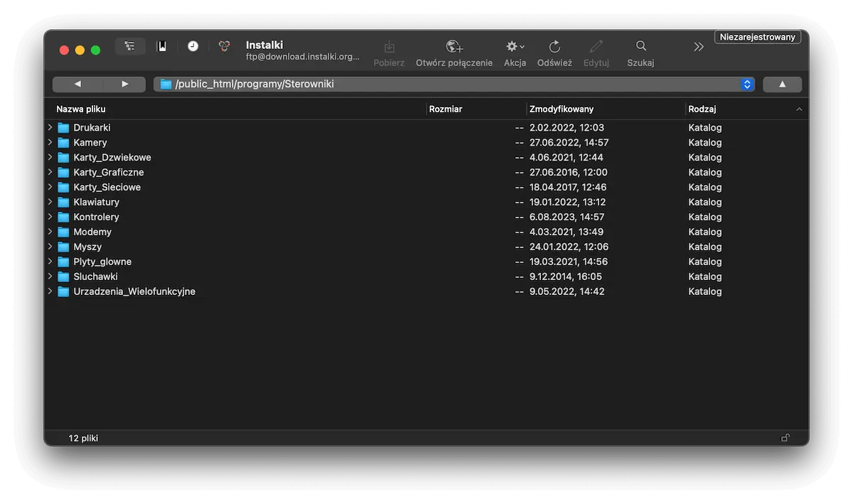Navigate up a directory with the arrow button

[x=782, y=84]
